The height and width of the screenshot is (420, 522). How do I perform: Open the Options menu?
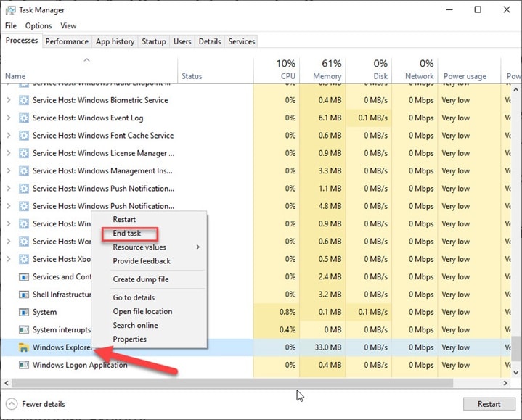point(38,25)
